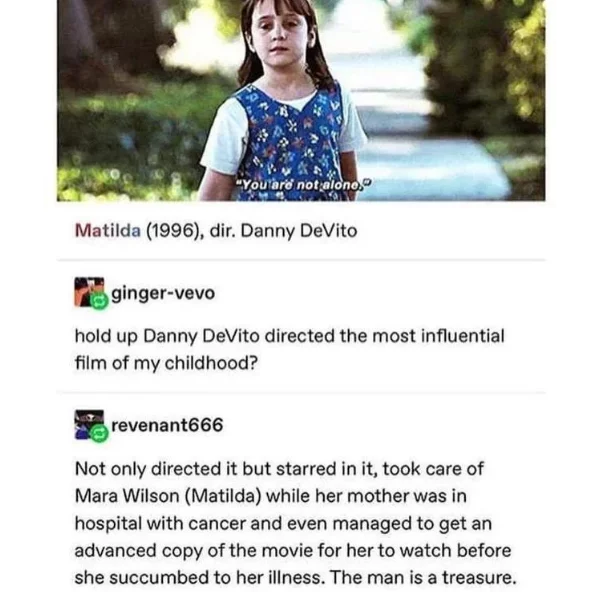Open the revenant666 username link
The height and width of the screenshot is (600, 600).
(167, 425)
